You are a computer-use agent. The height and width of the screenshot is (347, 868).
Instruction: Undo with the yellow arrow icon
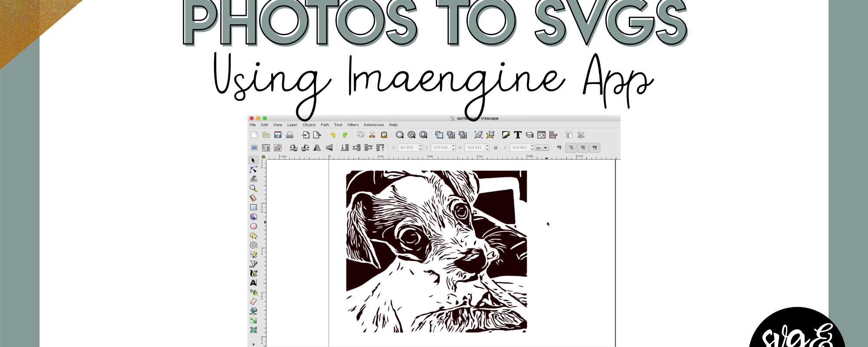pos(333,135)
